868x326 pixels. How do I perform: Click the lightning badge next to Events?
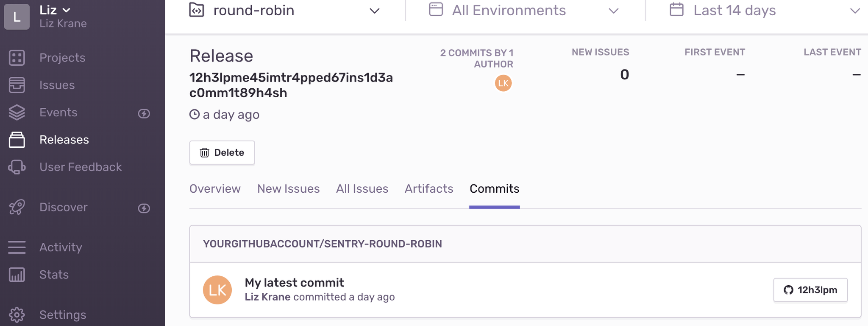145,113
